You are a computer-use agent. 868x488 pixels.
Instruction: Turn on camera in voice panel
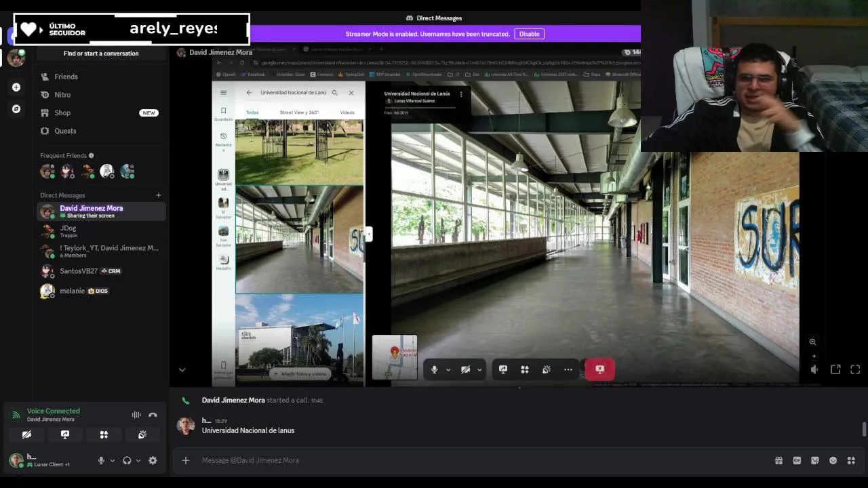click(x=26, y=434)
